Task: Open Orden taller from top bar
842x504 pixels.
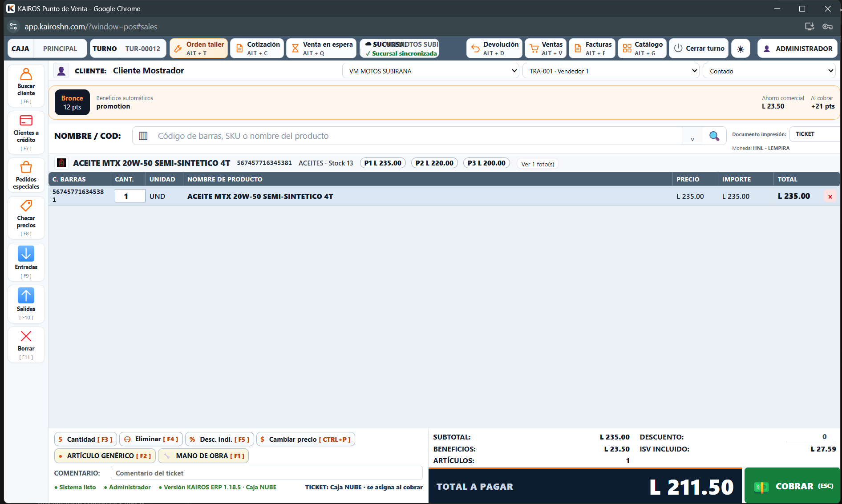Action: [x=198, y=48]
